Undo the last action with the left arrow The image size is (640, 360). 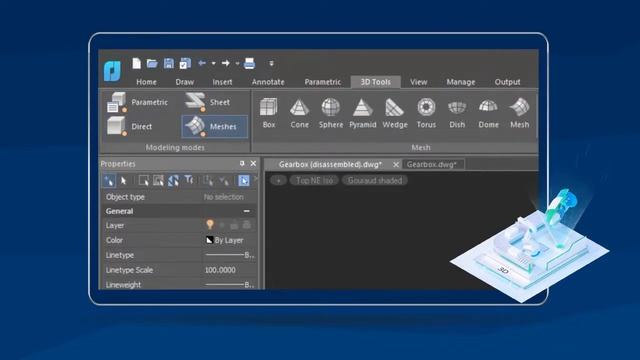(x=202, y=63)
